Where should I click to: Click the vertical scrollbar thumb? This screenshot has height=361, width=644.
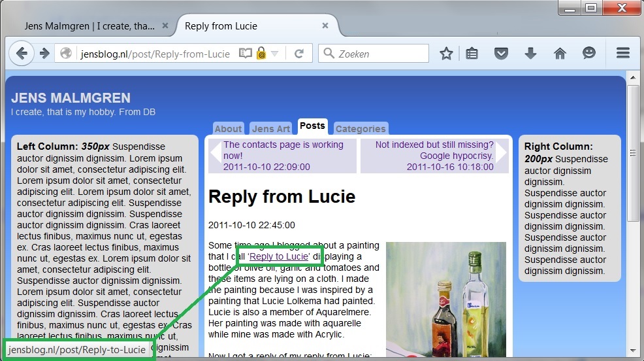(x=633, y=153)
